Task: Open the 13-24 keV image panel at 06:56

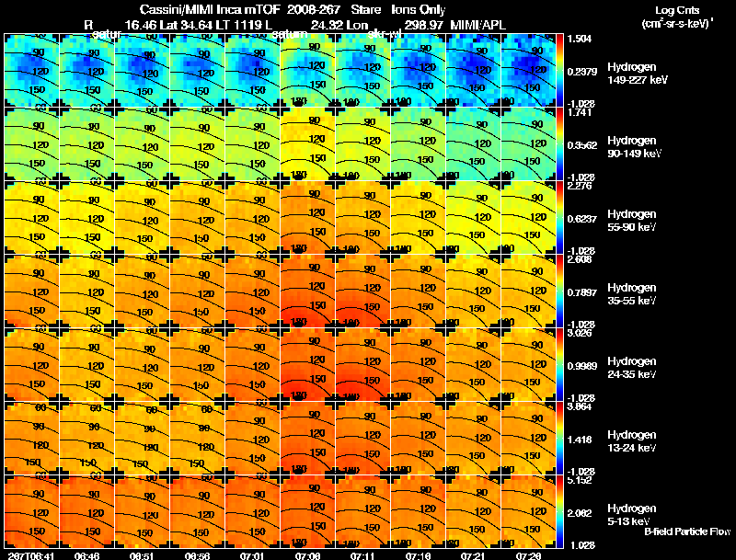Action: point(197,438)
